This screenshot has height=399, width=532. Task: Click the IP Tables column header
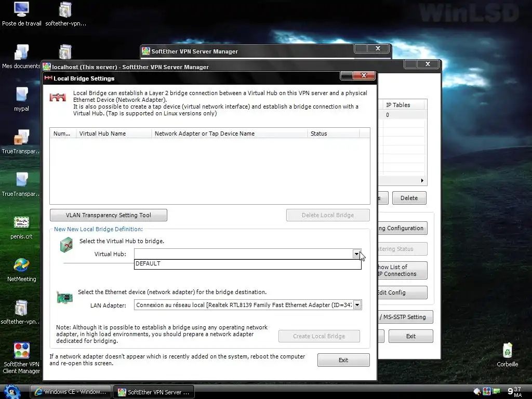tap(404, 105)
